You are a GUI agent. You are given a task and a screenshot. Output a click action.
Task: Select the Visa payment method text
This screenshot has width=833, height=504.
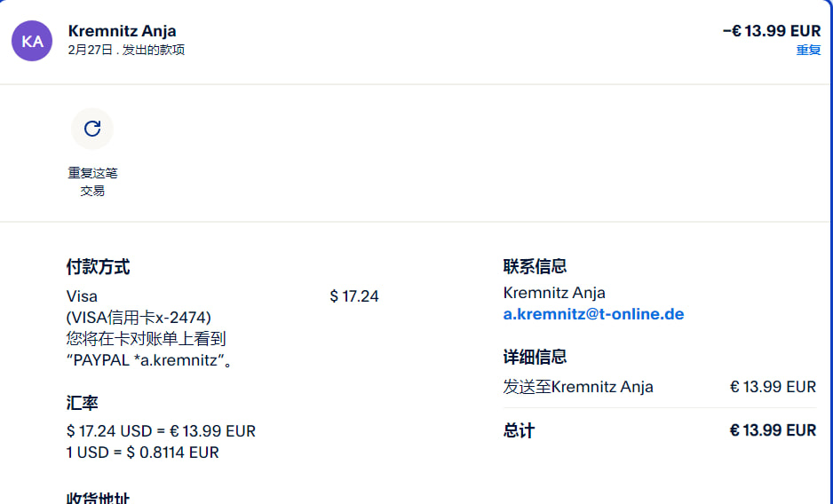pos(82,296)
